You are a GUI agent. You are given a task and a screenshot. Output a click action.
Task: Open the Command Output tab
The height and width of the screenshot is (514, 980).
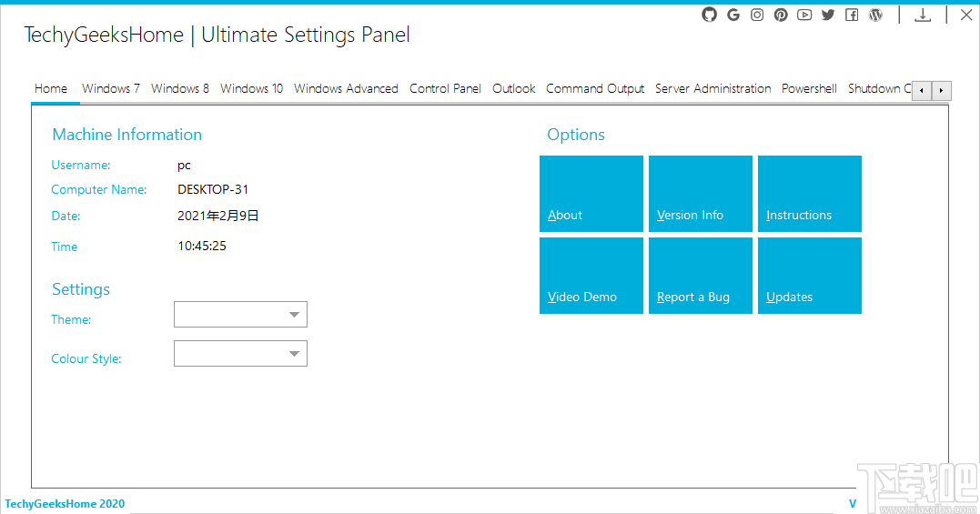coord(595,88)
